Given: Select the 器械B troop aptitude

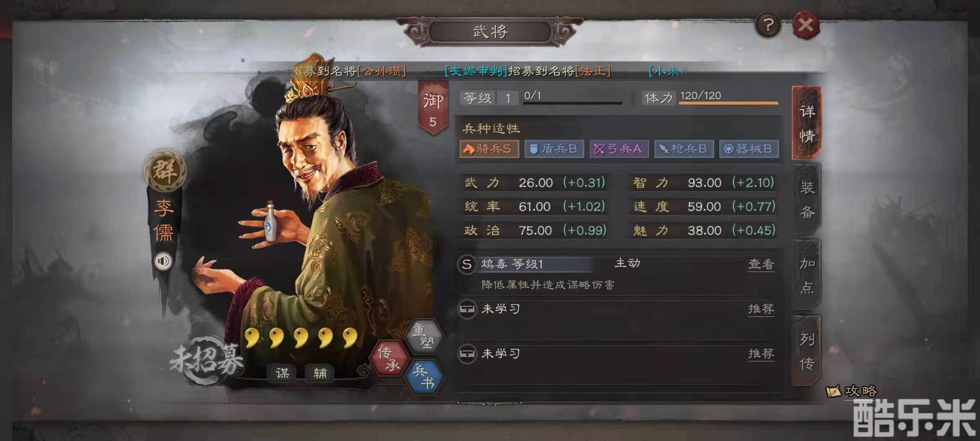Looking at the screenshot, I should [749, 149].
